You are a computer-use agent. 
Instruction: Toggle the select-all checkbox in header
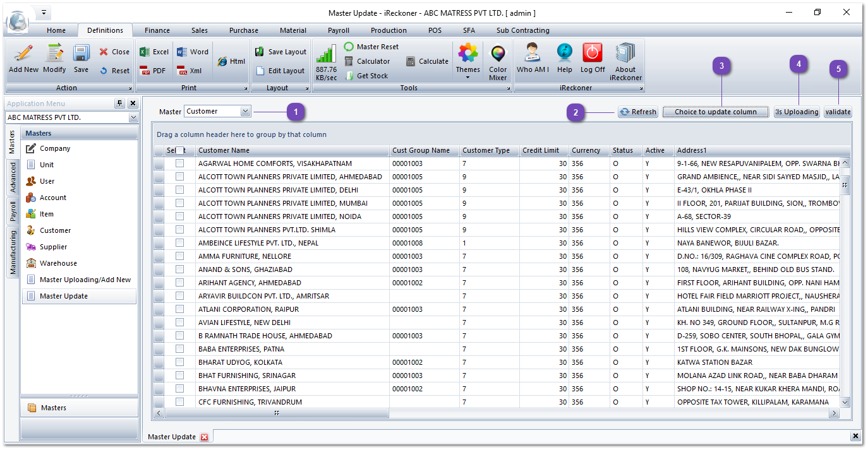tap(179, 150)
